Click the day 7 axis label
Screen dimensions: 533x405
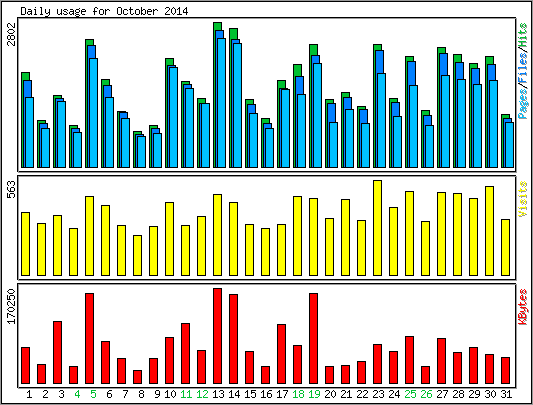(x=125, y=394)
